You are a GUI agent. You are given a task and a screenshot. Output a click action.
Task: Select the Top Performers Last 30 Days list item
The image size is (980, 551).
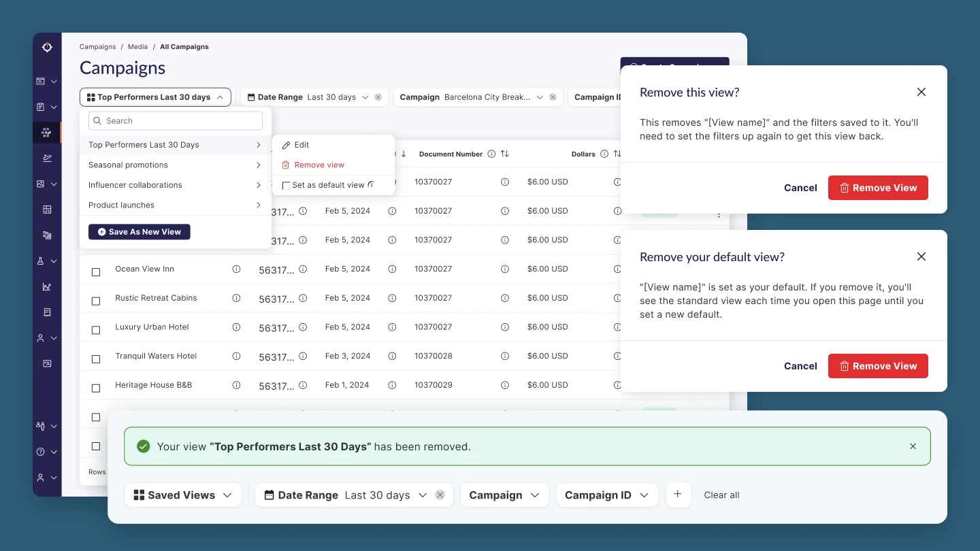click(176, 145)
